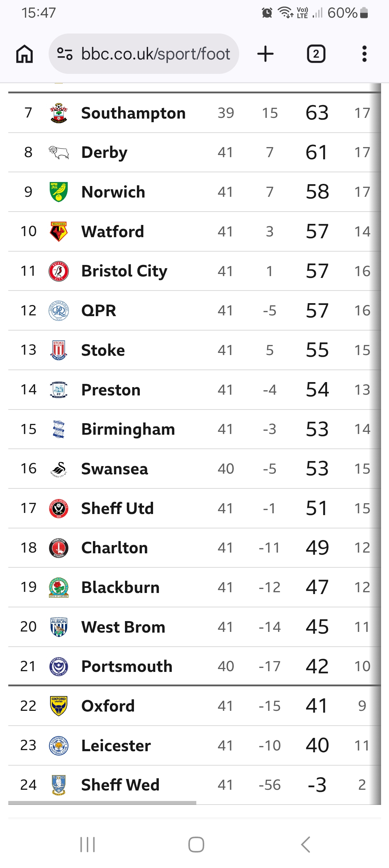The width and height of the screenshot is (389, 868).
Task: Tap the Watford club badge
Action: pyautogui.click(x=59, y=231)
